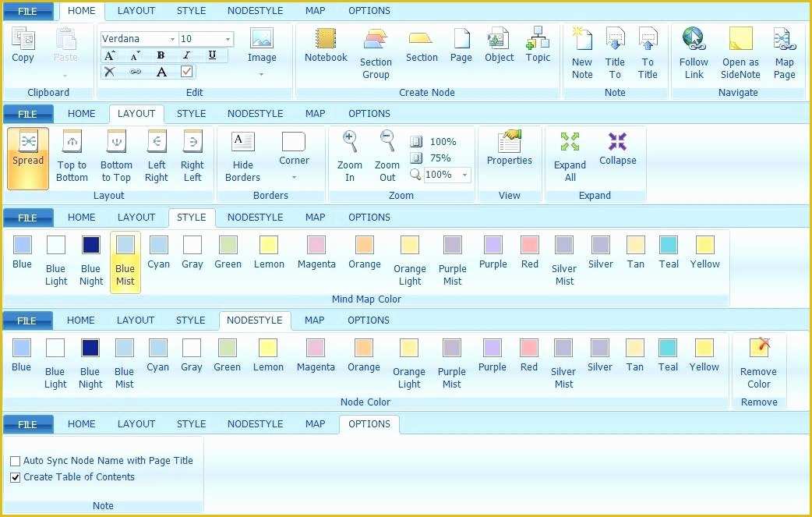Screen dimensions: 812x517
Task: Click the Section node icon
Action: (x=421, y=38)
